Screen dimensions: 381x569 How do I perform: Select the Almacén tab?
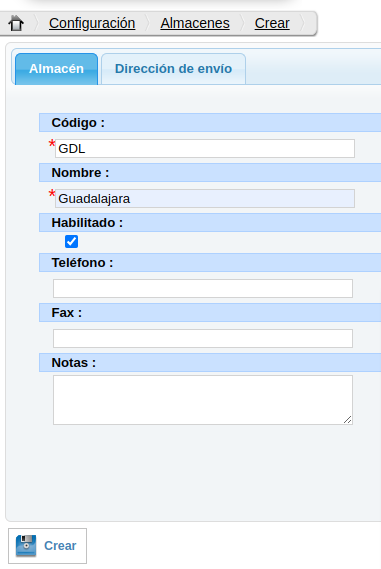[56, 69]
